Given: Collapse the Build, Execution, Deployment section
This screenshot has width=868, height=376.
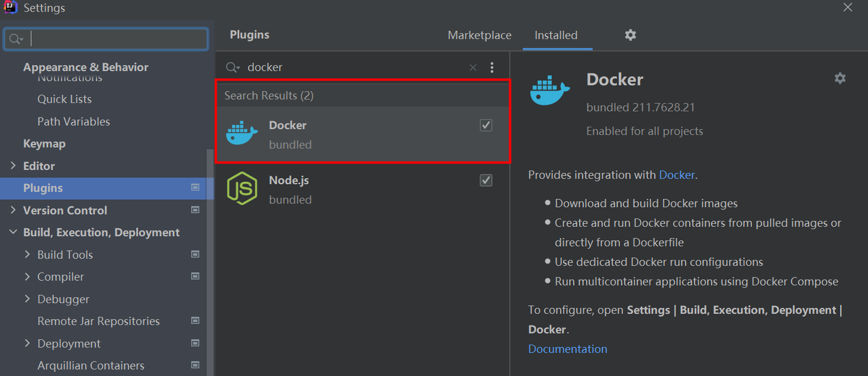Looking at the screenshot, I should coord(13,232).
